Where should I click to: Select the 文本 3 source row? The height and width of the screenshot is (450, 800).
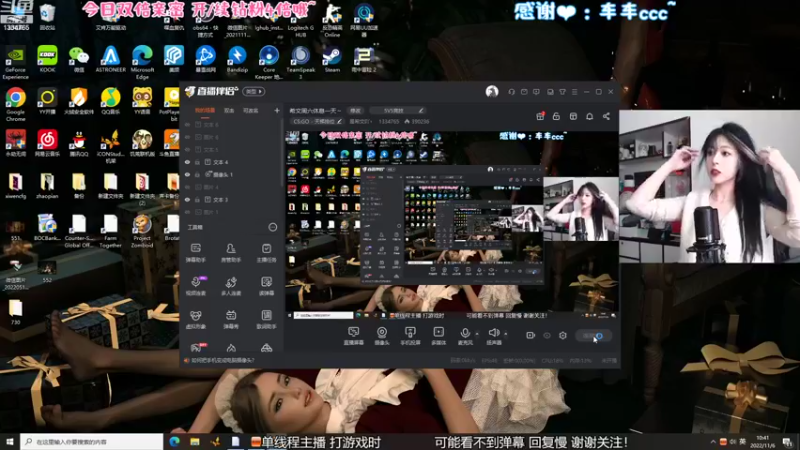(231, 199)
